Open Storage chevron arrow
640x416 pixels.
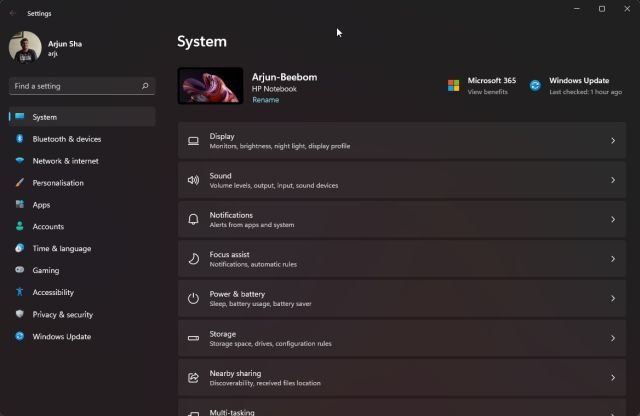coord(613,338)
